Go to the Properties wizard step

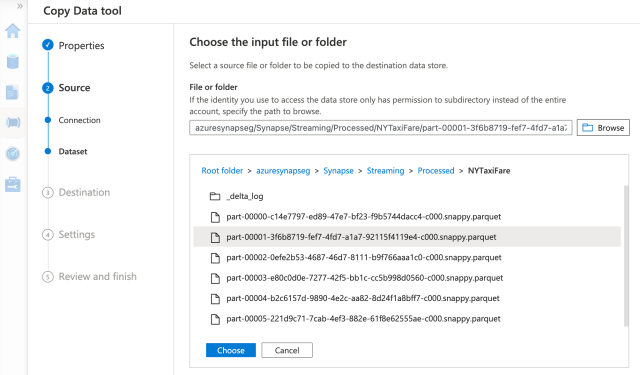tap(81, 45)
